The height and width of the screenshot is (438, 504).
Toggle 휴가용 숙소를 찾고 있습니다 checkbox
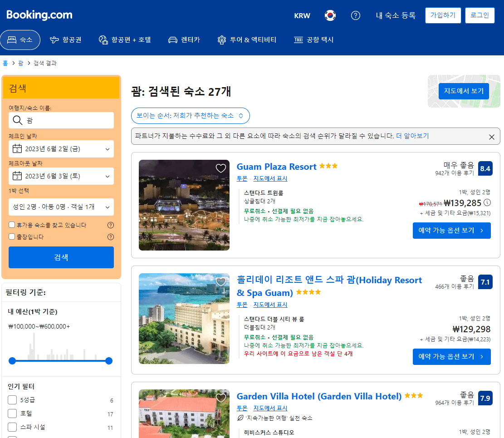tap(12, 225)
